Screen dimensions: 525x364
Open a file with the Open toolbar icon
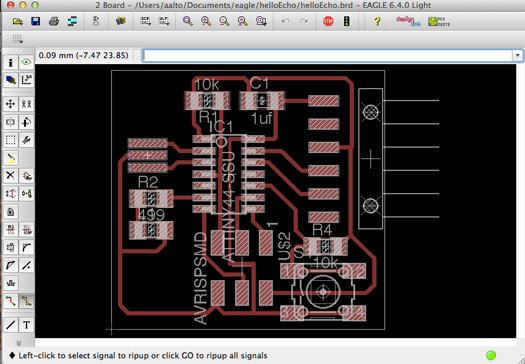[x=17, y=21]
